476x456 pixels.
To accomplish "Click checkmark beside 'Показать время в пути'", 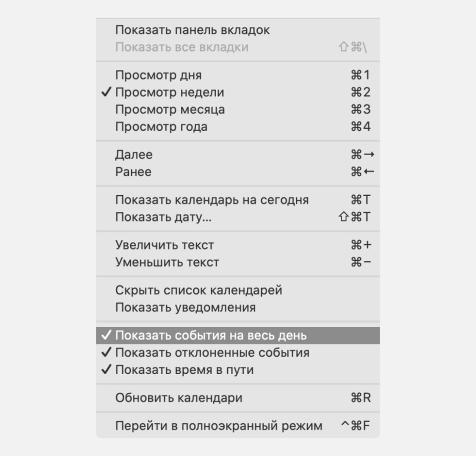I will pos(106,370).
